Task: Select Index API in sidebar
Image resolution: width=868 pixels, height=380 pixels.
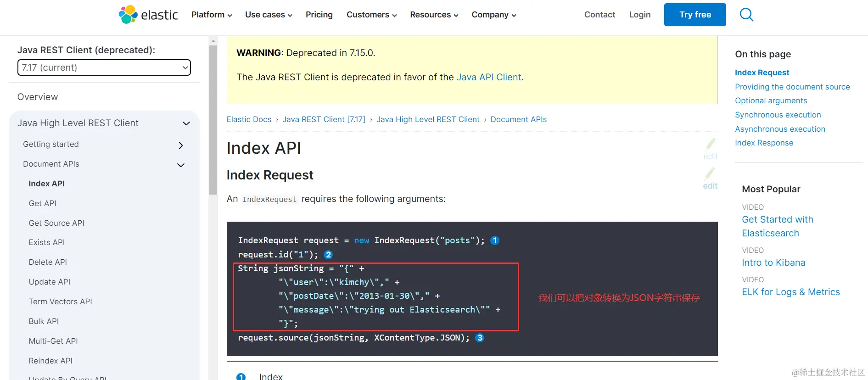Action: 46,184
